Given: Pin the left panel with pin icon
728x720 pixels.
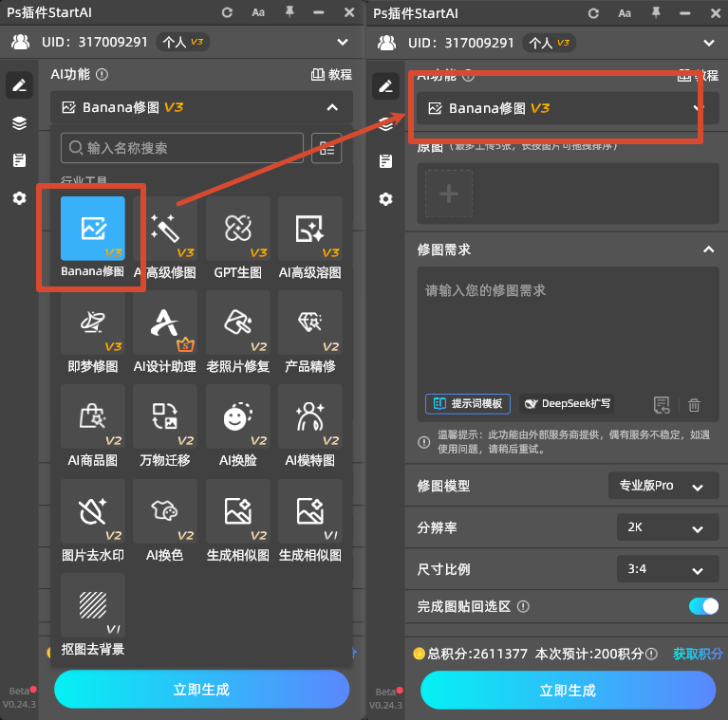Looking at the screenshot, I should (x=289, y=12).
